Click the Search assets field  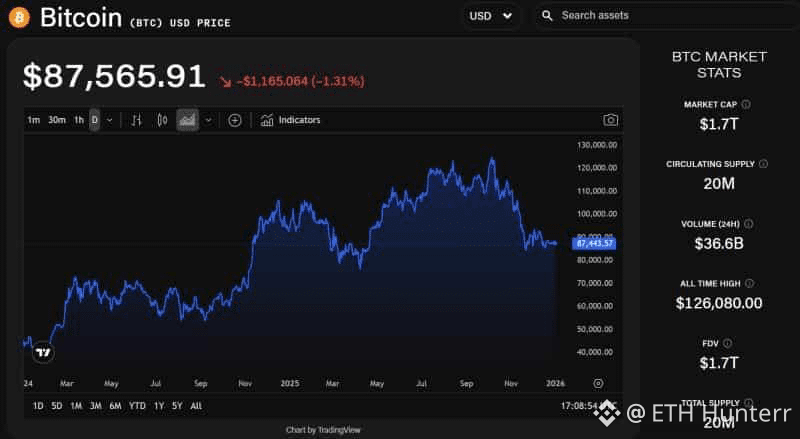pyautogui.click(x=667, y=15)
